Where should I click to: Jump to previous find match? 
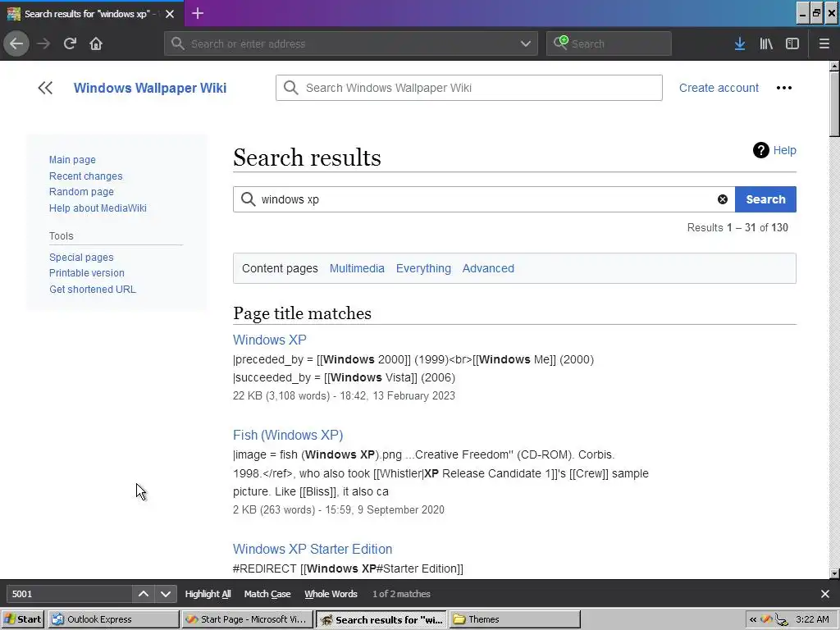point(143,594)
